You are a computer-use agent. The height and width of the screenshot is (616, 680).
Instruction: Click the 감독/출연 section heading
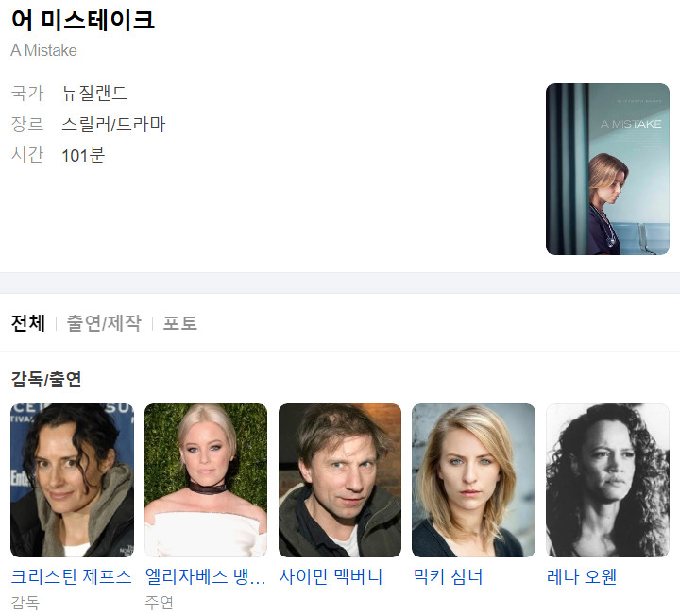(46, 379)
